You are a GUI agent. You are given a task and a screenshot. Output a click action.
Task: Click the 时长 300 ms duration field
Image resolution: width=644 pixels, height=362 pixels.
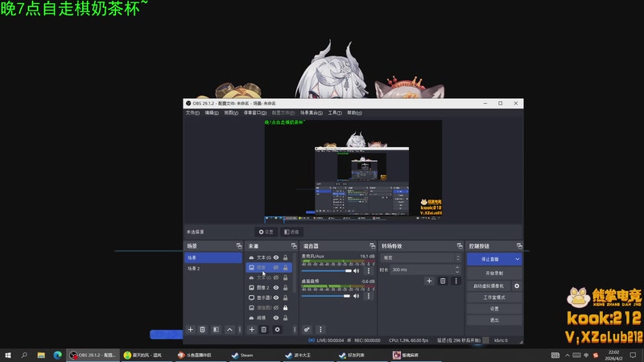pos(425,269)
